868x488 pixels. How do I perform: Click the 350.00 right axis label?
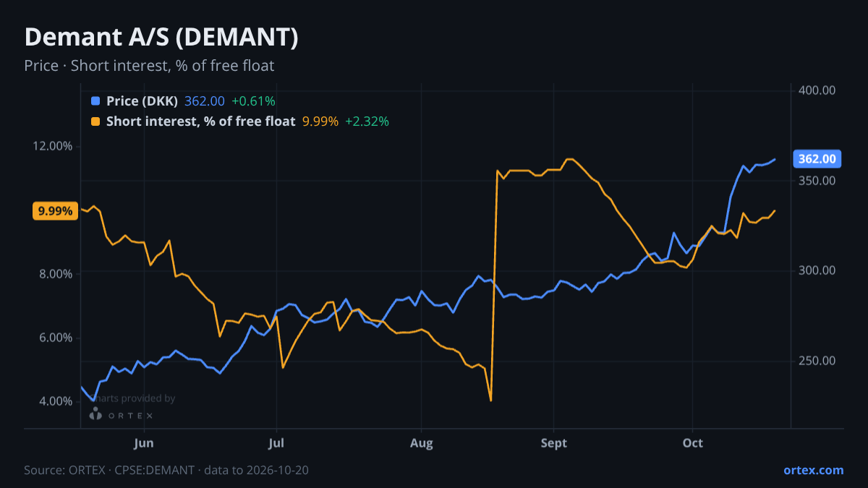(817, 180)
